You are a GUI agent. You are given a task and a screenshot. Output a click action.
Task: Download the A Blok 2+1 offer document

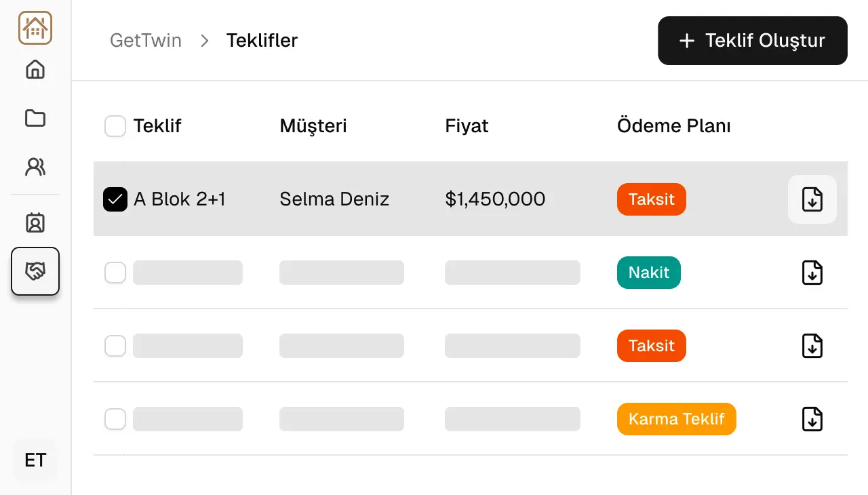pos(812,199)
